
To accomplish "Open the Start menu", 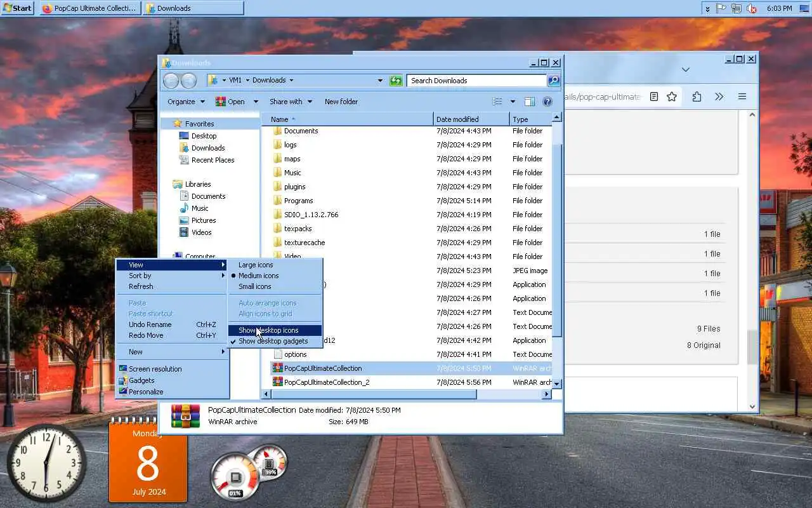I will (x=17, y=8).
